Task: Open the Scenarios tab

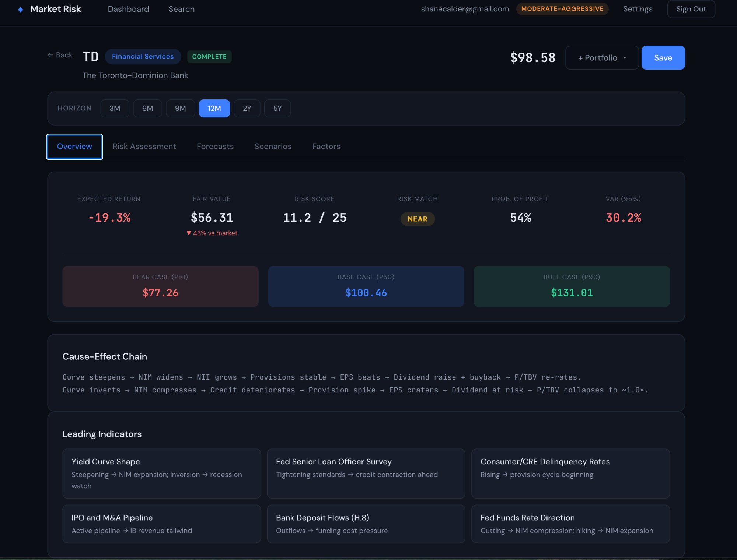Action: pos(273,147)
